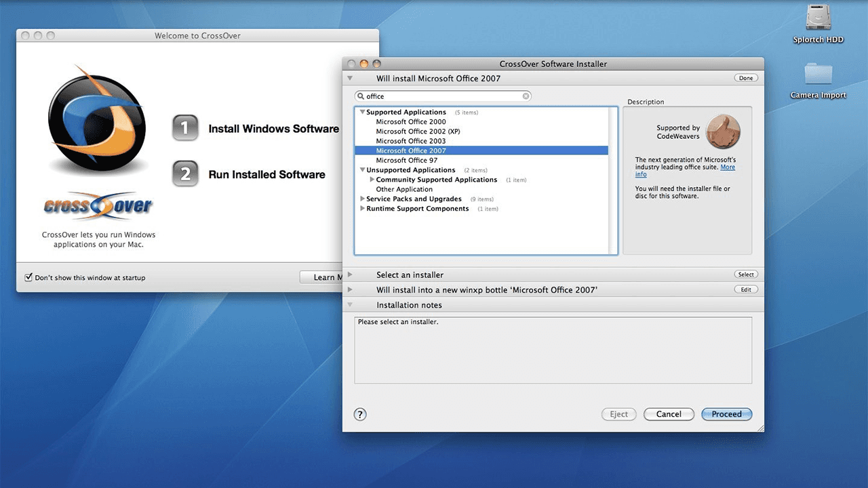This screenshot has height=488, width=868.
Task: Uncheck Don't show this window at startup
Action: [28, 277]
